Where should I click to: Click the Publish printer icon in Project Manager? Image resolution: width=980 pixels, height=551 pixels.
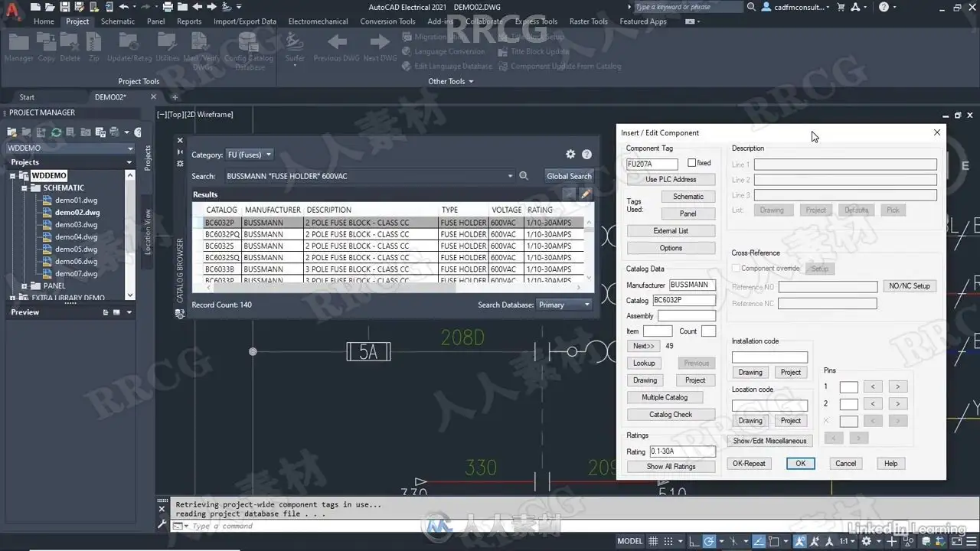(x=113, y=132)
